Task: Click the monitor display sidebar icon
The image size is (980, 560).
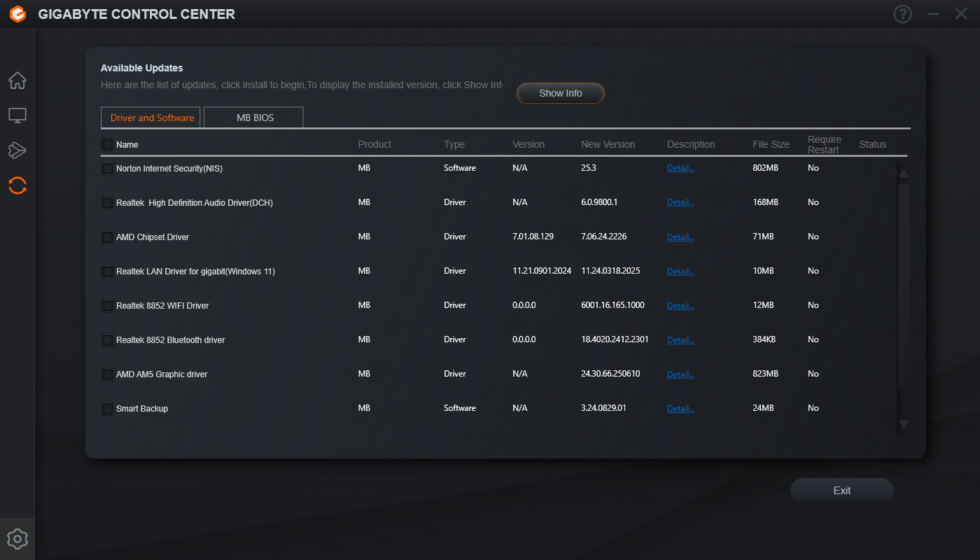Action: [x=17, y=115]
